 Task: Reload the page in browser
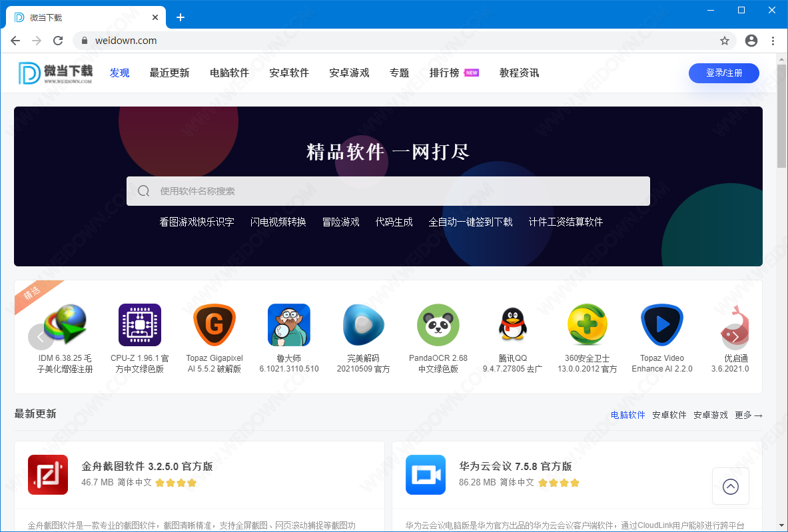58,41
